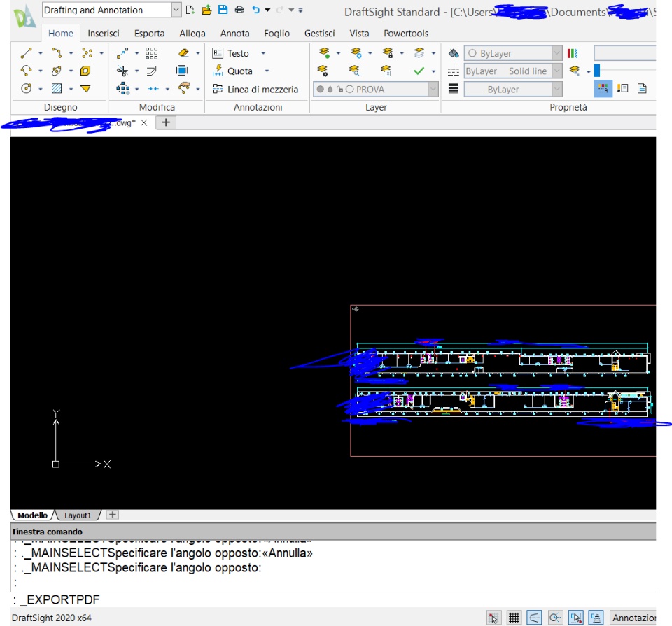Click the Hatch pattern tool

pyautogui.click(x=57, y=89)
